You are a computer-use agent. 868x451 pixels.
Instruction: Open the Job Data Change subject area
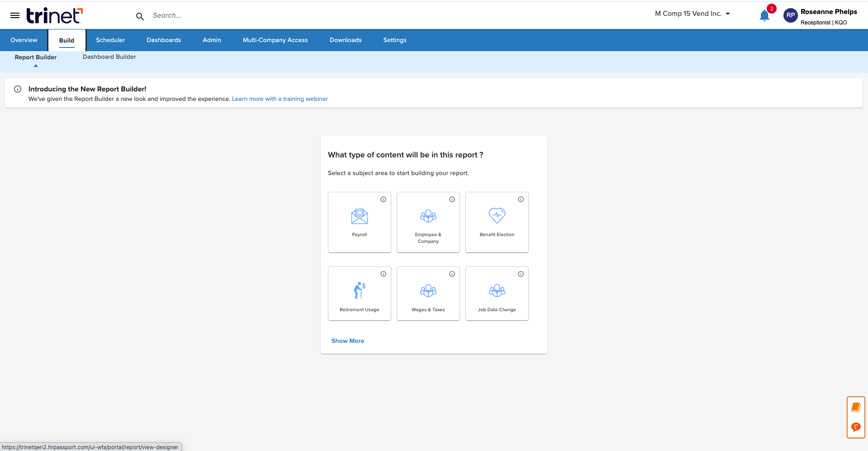(497, 293)
